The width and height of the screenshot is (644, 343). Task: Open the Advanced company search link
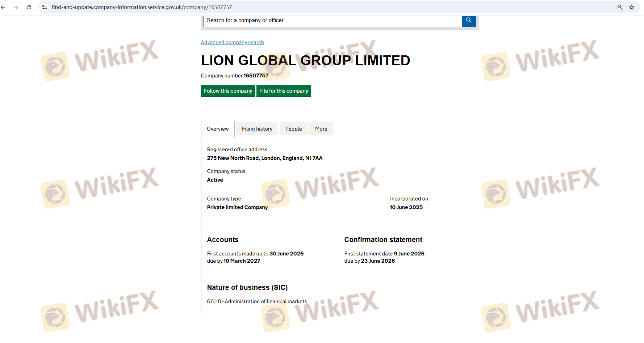[x=232, y=42]
